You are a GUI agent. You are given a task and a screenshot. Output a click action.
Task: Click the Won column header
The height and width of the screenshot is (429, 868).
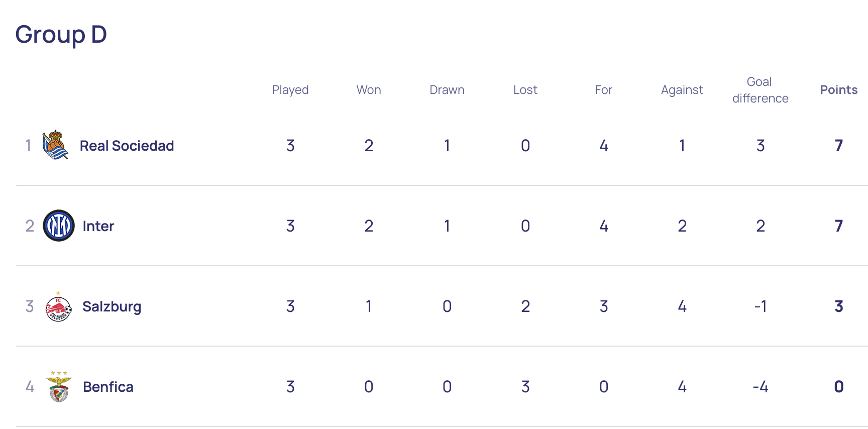coord(369,90)
